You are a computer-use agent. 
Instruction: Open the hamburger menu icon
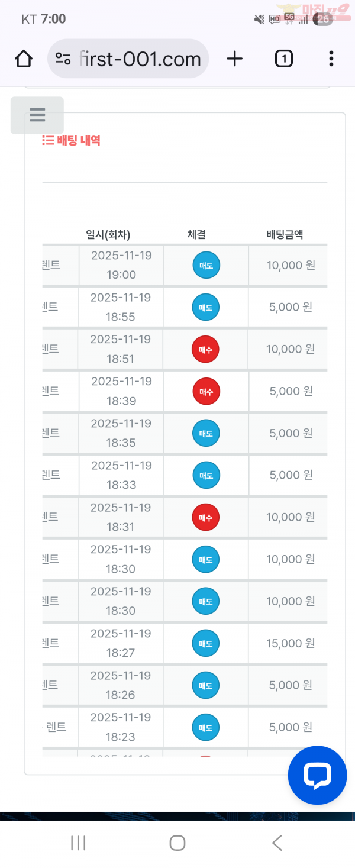tap(37, 115)
